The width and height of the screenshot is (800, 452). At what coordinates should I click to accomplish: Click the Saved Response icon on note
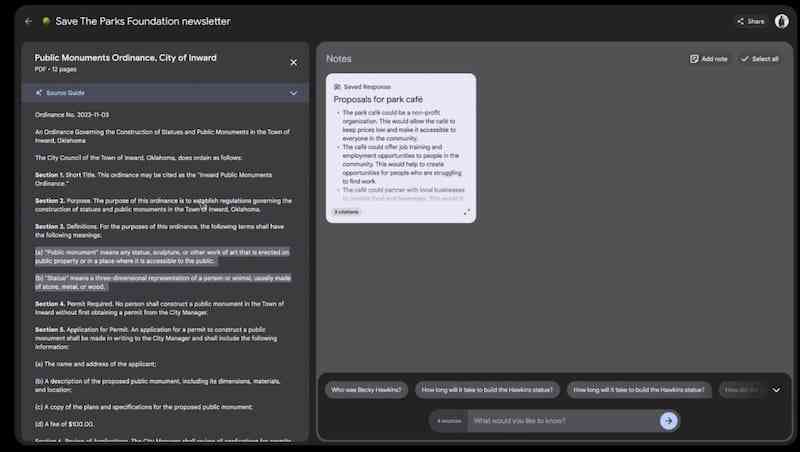click(x=337, y=87)
